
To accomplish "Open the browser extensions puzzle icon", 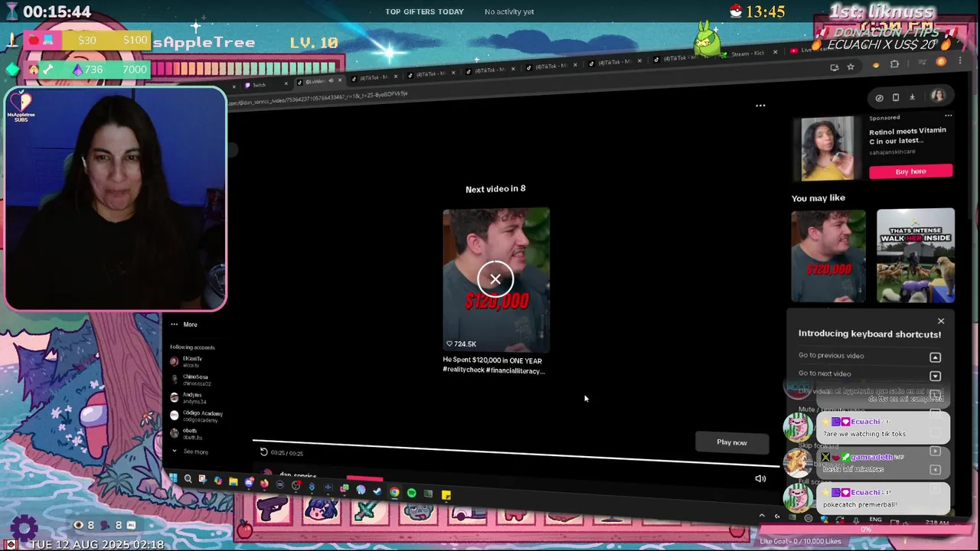I will pyautogui.click(x=894, y=64).
